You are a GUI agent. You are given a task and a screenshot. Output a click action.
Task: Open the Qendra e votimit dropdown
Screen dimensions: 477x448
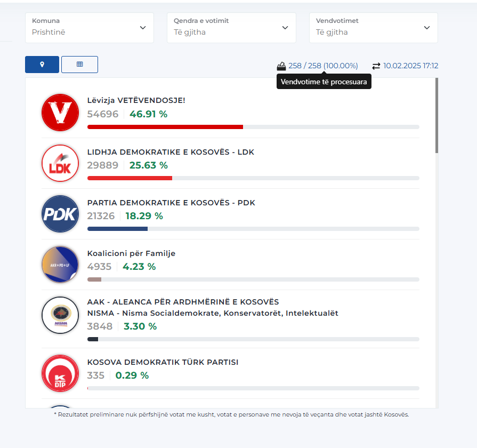click(x=231, y=28)
